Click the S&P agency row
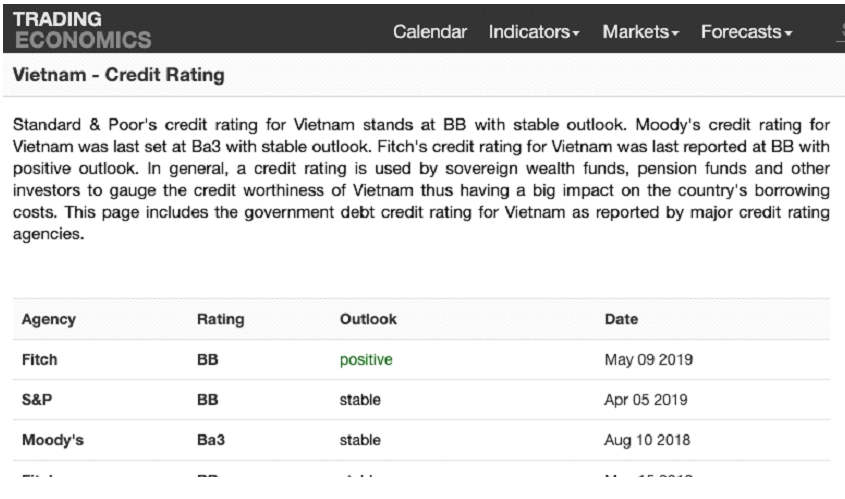This screenshot has height=499, width=845. 421,400
